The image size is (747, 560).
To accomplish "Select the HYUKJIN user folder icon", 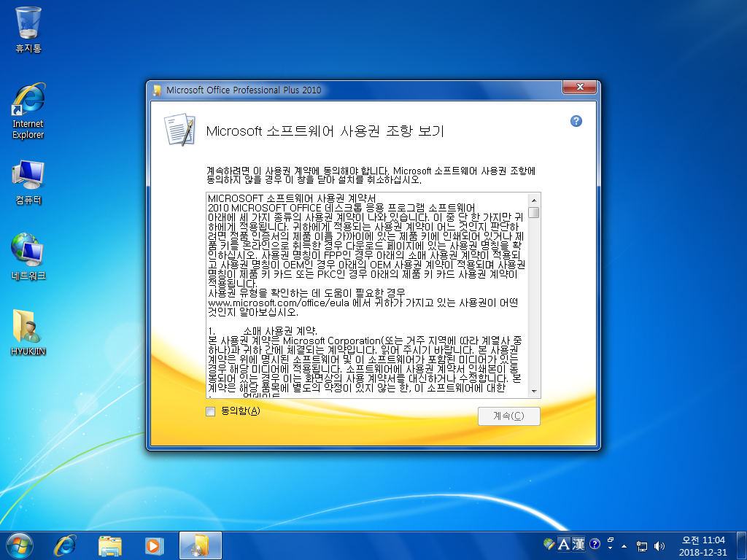I will tap(28, 332).
